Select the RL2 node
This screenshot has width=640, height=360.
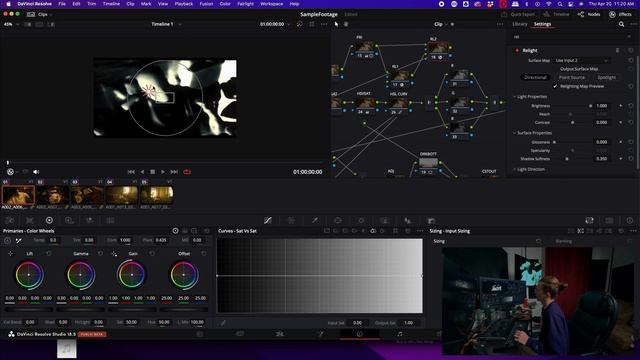439,50
